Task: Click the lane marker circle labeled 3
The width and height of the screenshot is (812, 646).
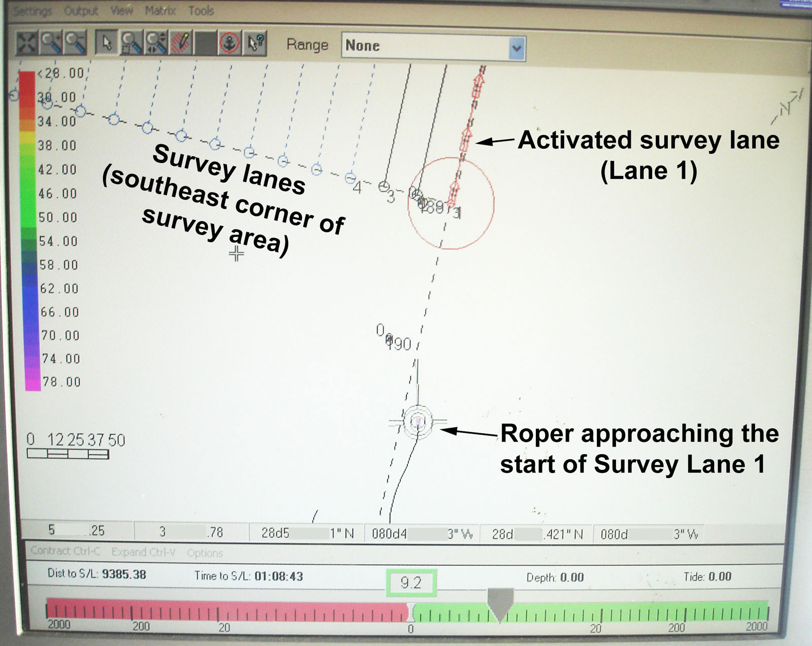Action: pyautogui.click(x=384, y=187)
